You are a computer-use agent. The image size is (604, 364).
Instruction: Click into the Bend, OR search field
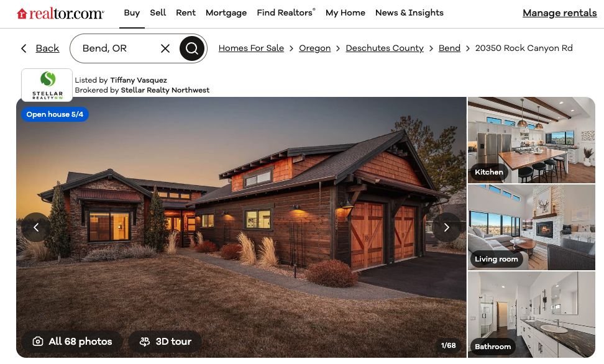pyautogui.click(x=116, y=48)
